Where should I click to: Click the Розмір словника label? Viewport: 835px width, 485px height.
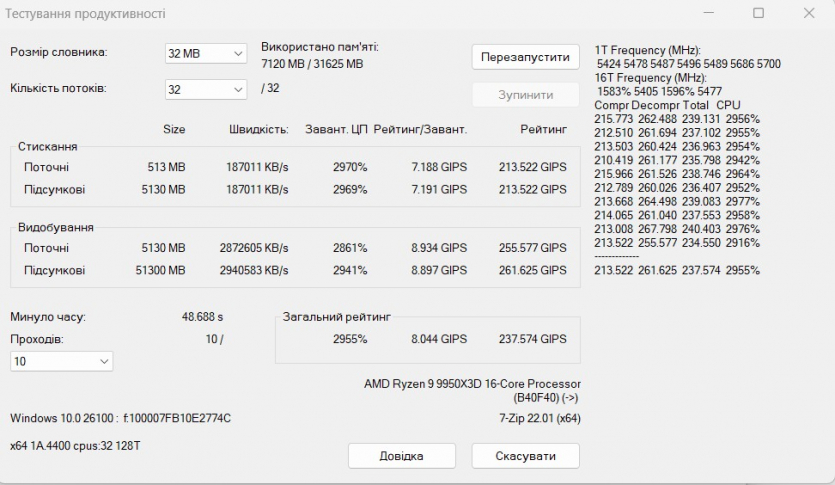pyautogui.click(x=58, y=52)
